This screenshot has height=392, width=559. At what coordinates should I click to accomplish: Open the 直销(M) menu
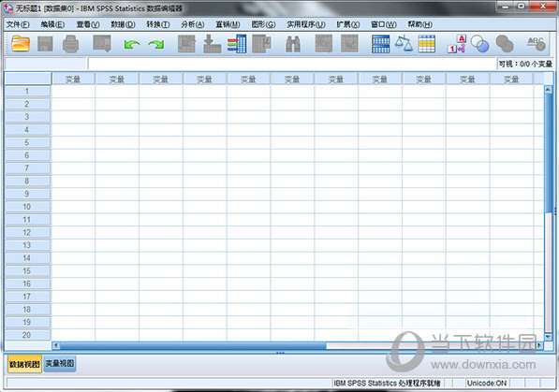(228, 24)
